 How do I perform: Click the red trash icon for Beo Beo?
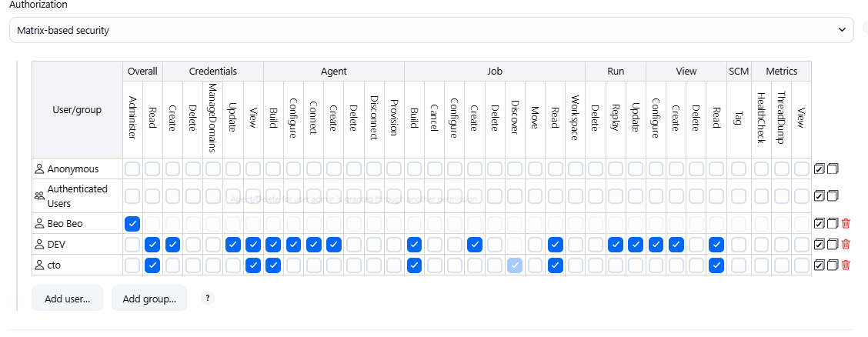pyautogui.click(x=846, y=224)
